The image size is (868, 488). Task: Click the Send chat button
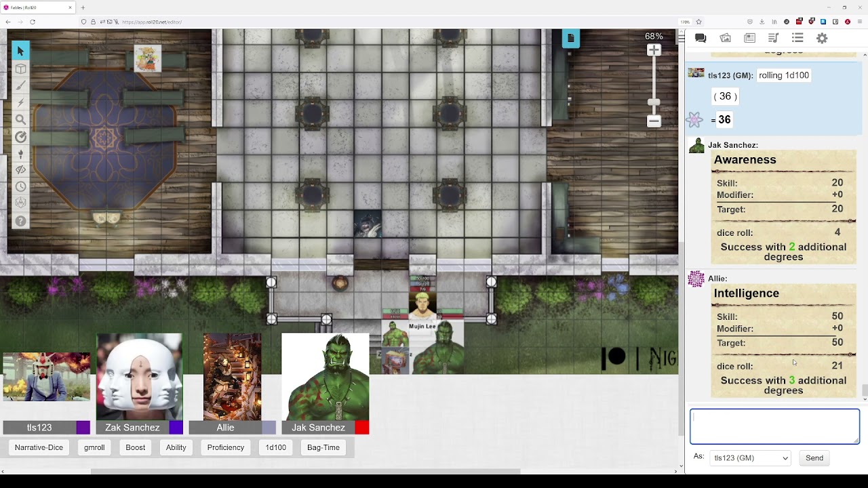814,458
